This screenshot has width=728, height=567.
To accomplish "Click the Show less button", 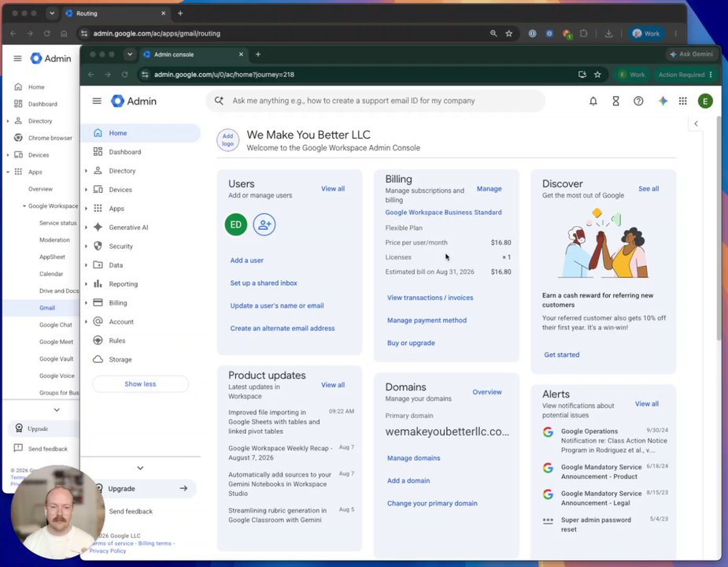I will point(140,384).
